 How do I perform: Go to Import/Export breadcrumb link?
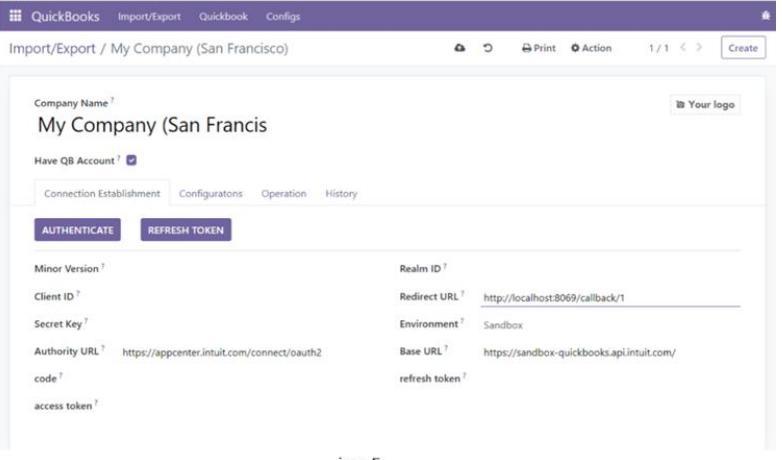52,48
